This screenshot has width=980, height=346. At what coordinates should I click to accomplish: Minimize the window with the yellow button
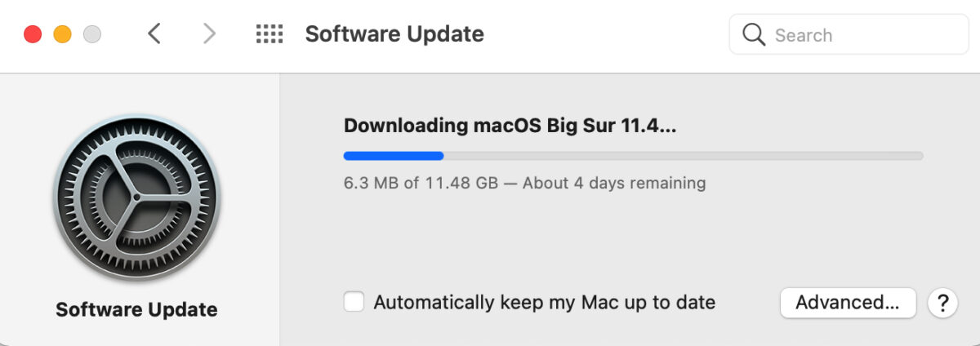tap(62, 34)
